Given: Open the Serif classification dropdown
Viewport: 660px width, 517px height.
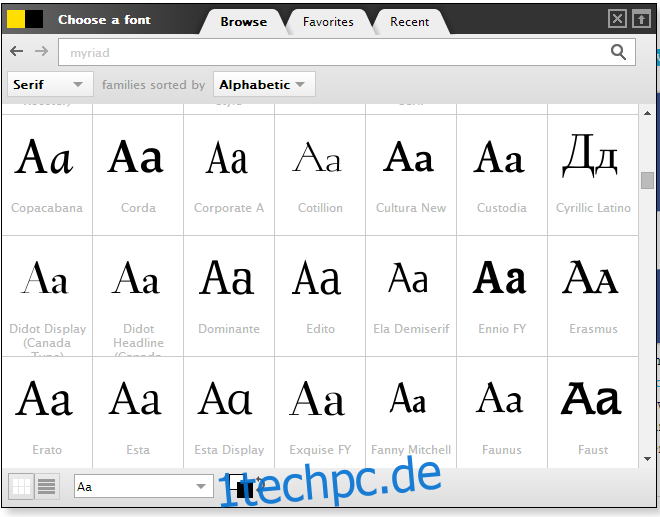Looking at the screenshot, I should [50, 84].
